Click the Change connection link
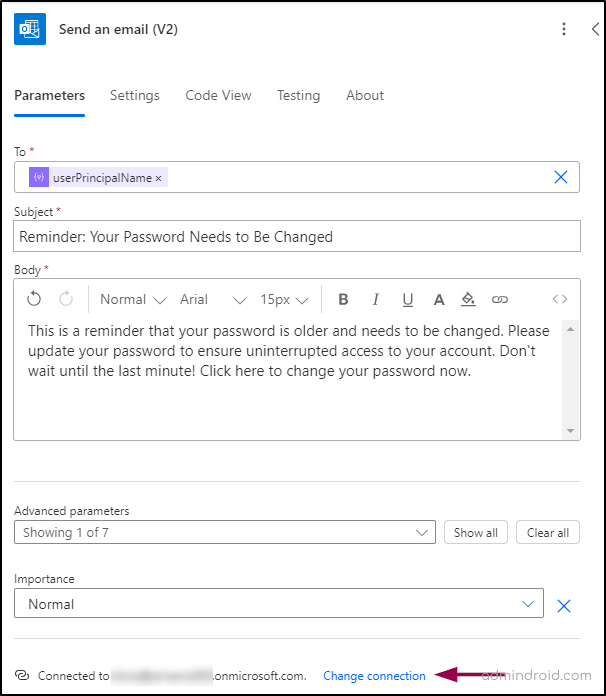The image size is (606, 696). [x=374, y=676]
